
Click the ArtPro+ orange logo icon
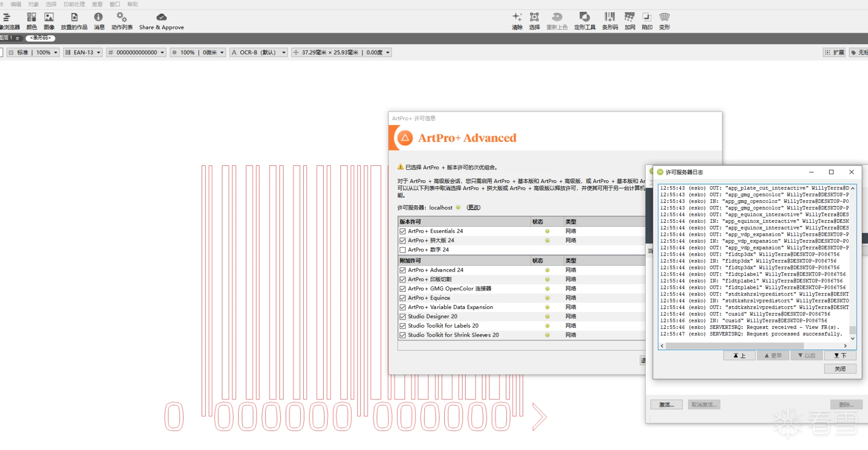point(405,138)
